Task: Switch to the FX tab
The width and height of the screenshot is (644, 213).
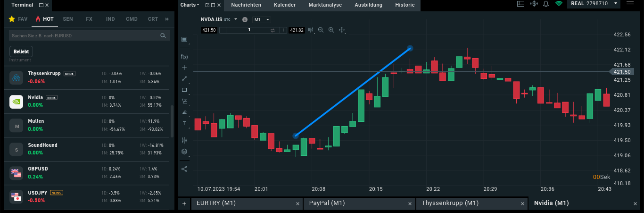Action: (89, 19)
